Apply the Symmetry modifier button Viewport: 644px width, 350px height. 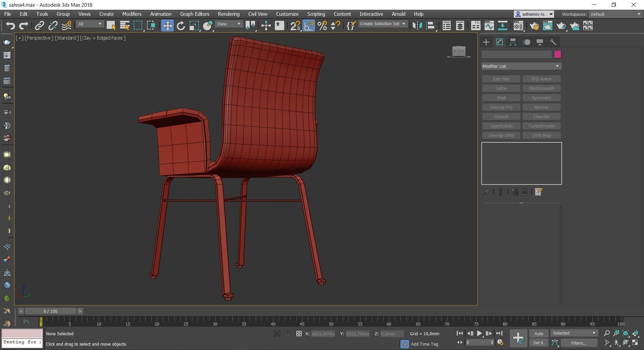click(x=541, y=98)
